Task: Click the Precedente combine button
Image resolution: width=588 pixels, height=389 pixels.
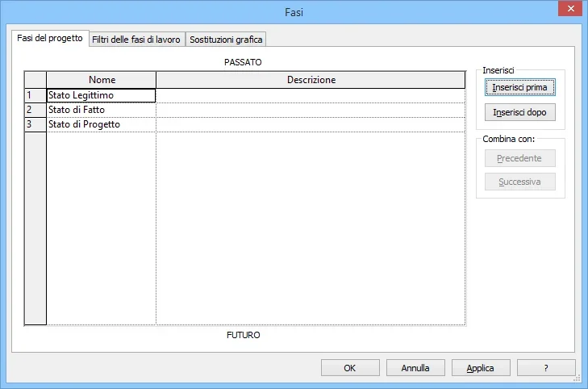Action: 519,158
